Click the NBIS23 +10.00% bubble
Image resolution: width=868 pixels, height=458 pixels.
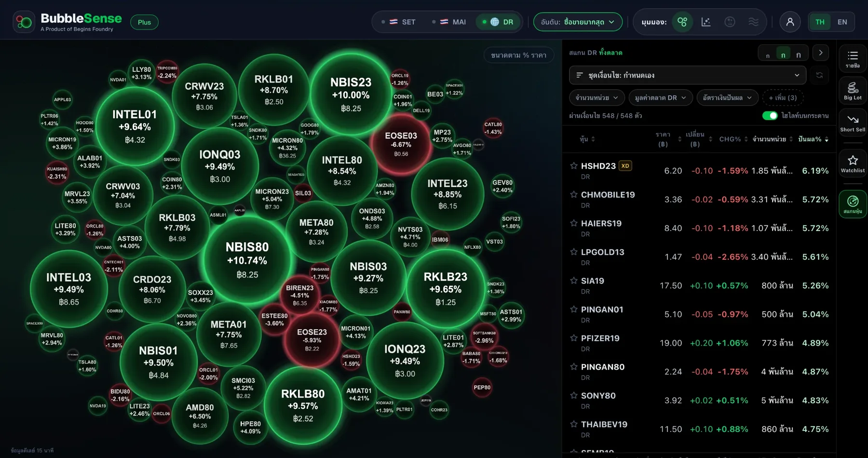point(351,95)
